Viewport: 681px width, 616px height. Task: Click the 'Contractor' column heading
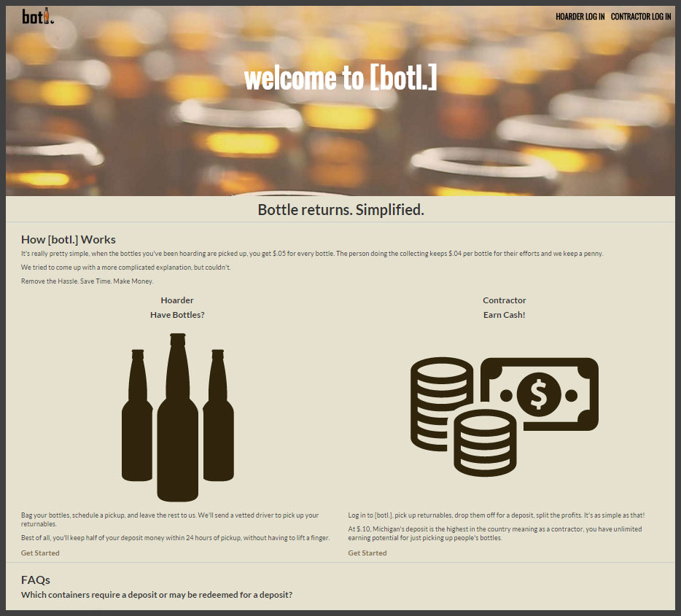coord(505,300)
